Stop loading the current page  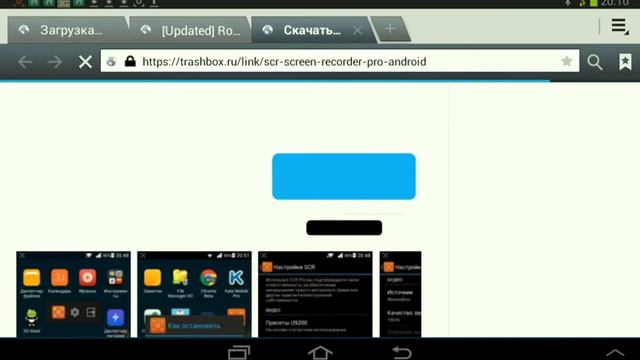pyautogui.click(x=85, y=62)
